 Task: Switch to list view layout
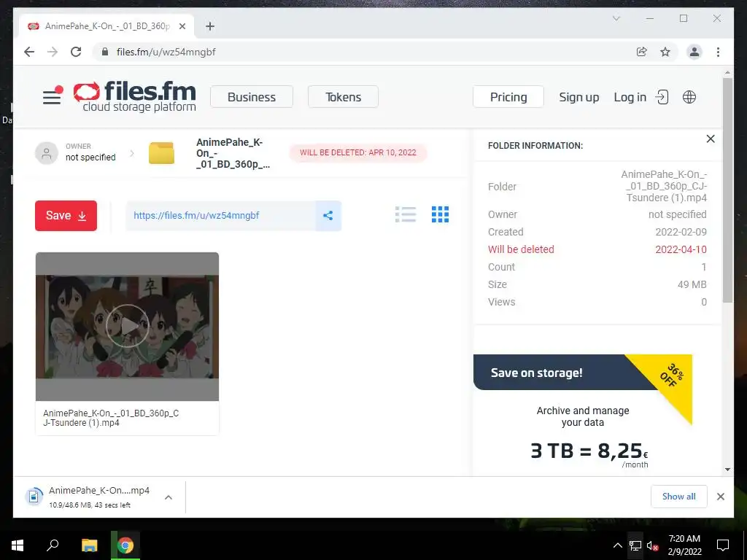406,214
